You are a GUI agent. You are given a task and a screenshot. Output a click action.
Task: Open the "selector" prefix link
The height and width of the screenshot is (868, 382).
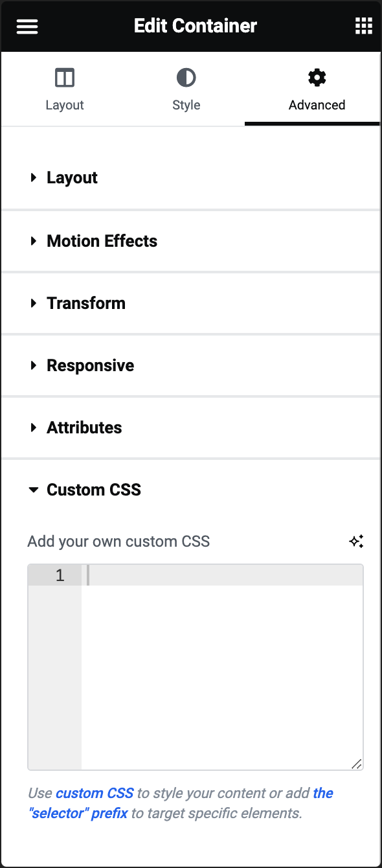pyautogui.click(x=181, y=803)
